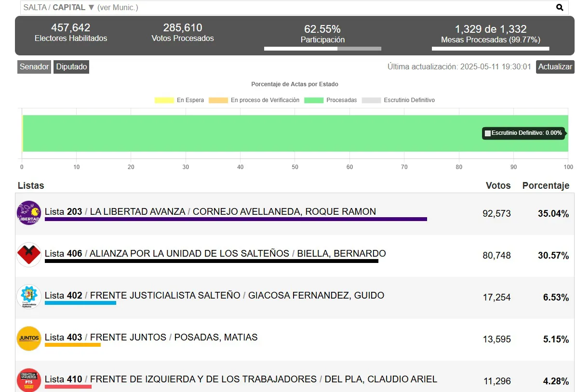Click the Frente de Izquierda PTS logo

[x=28, y=379]
